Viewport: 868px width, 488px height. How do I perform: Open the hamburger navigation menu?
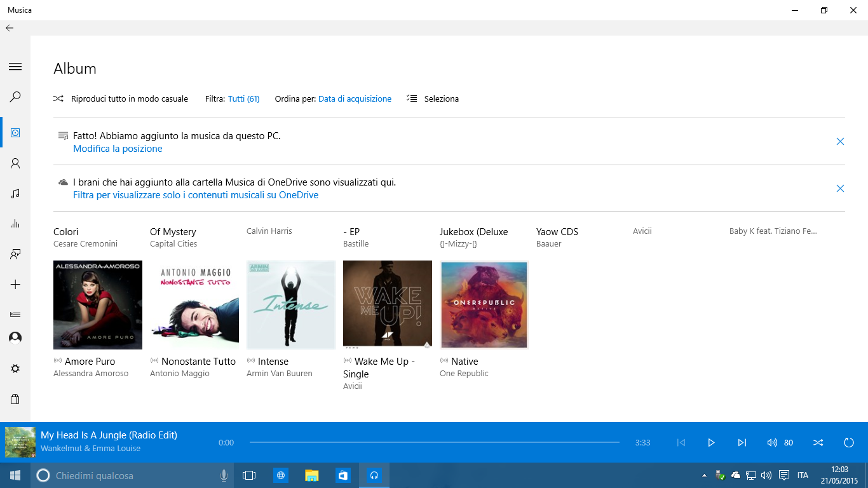(x=15, y=67)
